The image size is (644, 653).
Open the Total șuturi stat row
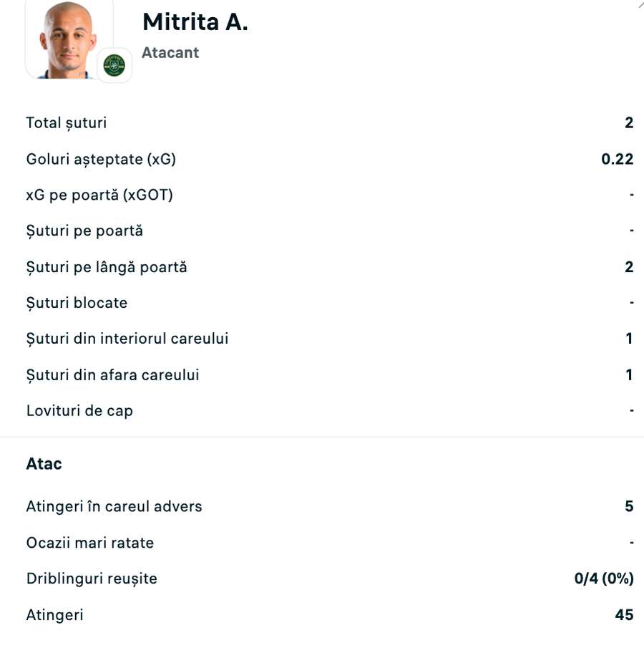(66, 122)
